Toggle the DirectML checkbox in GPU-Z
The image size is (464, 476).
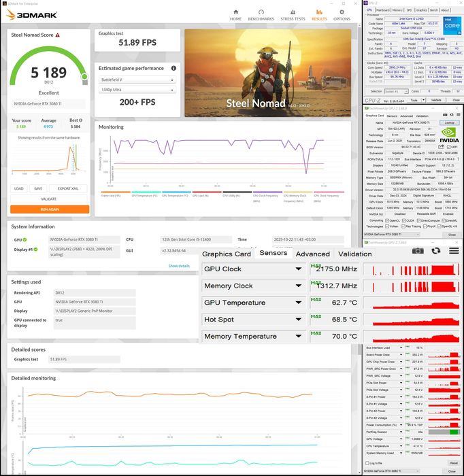(x=444, y=220)
